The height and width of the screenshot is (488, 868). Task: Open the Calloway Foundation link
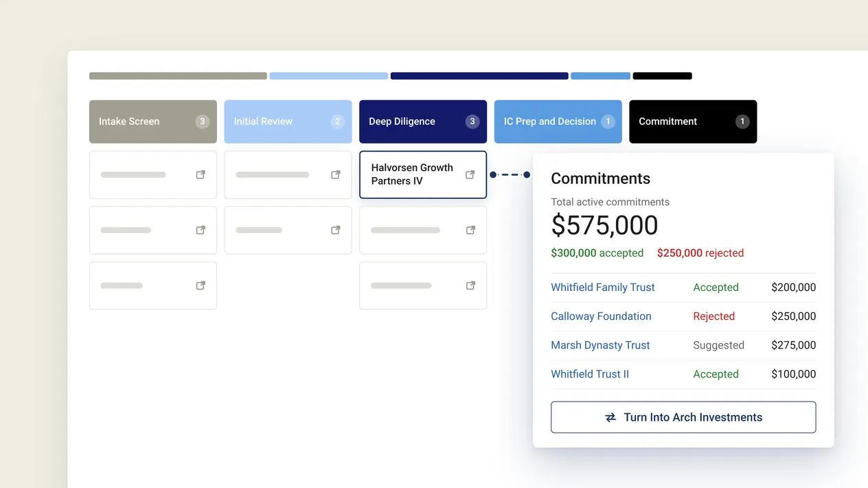click(601, 316)
